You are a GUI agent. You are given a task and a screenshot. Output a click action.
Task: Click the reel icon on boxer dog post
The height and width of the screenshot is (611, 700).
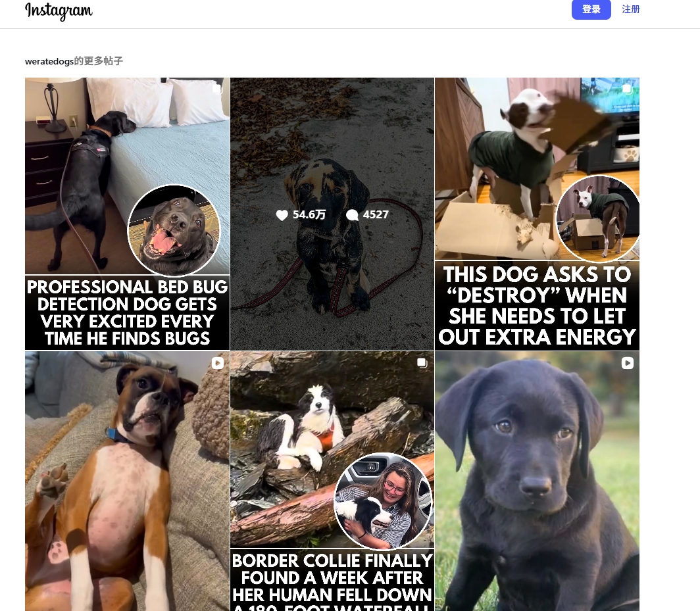point(217,363)
